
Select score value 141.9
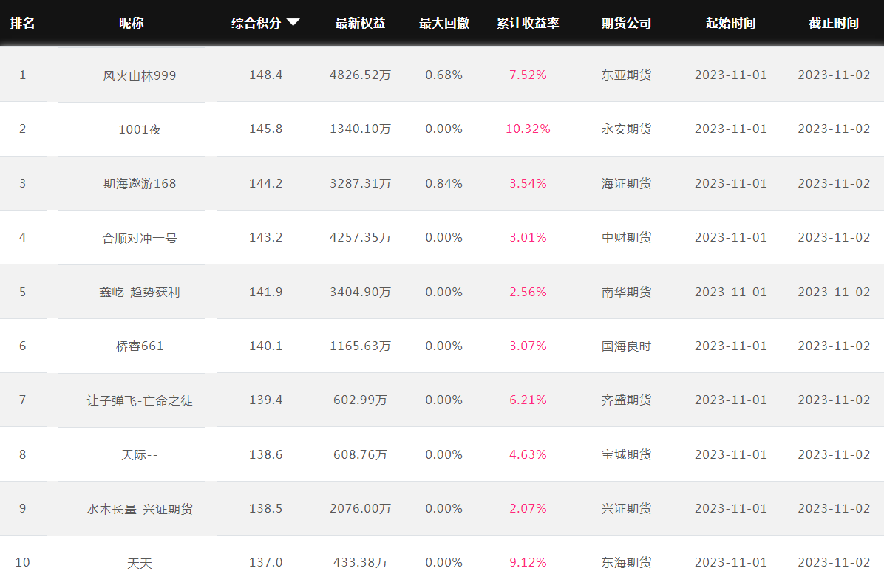click(265, 293)
